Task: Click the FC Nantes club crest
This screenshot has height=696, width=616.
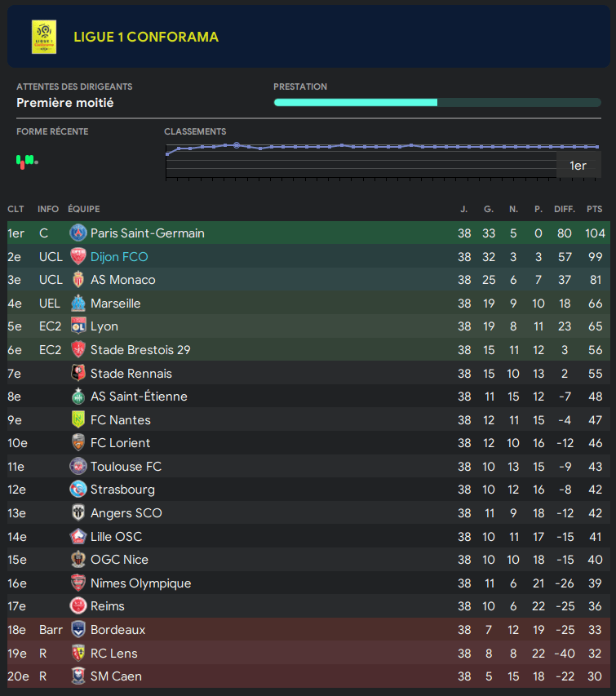Action: click(x=78, y=420)
